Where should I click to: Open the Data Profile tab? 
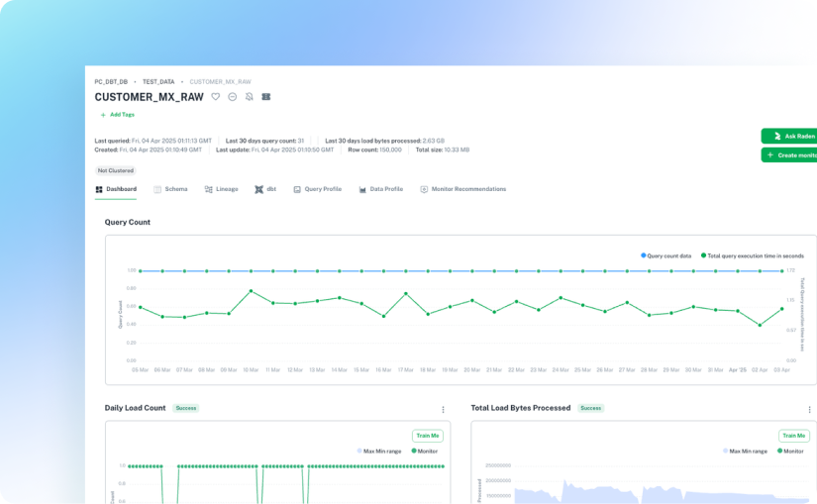[x=381, y=189]
